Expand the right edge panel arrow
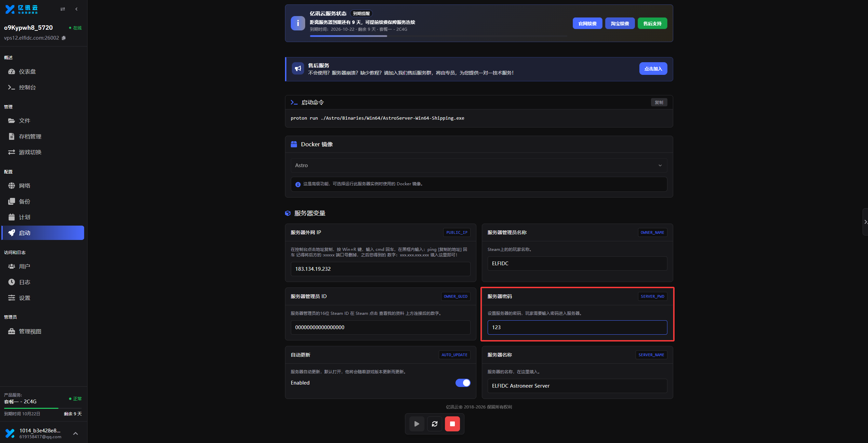 pos(865,222)
